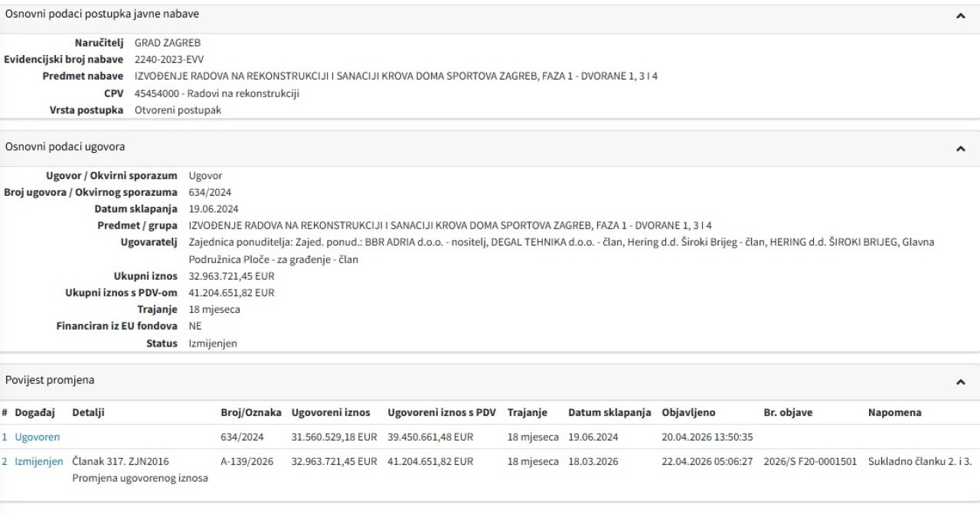Click the Detalji column header

click(x=88, y=412)
